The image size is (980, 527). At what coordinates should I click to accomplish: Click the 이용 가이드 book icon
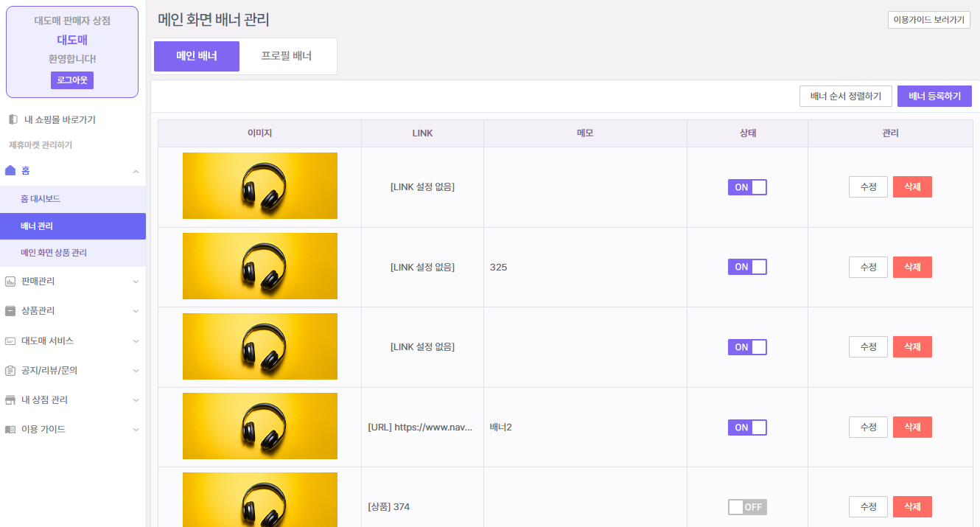click(10, 430)
